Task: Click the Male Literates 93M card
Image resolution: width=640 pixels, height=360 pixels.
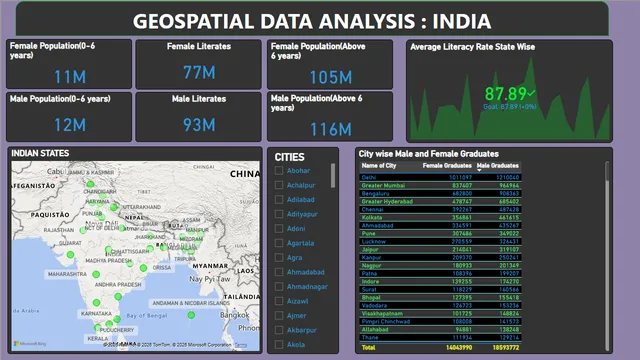Action: pyautogui.click(x=199, y=117)
